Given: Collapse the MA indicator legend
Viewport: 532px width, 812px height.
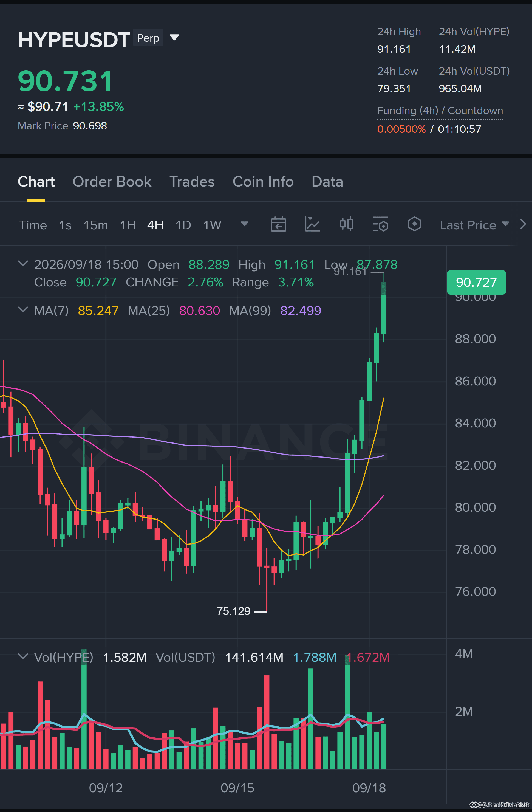Looking at the screenshot, I should point(23,310).
